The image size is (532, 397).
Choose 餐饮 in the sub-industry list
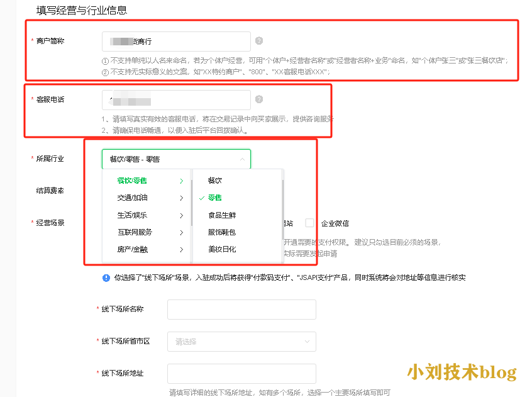pyautogui.click(x=215, y=181)
